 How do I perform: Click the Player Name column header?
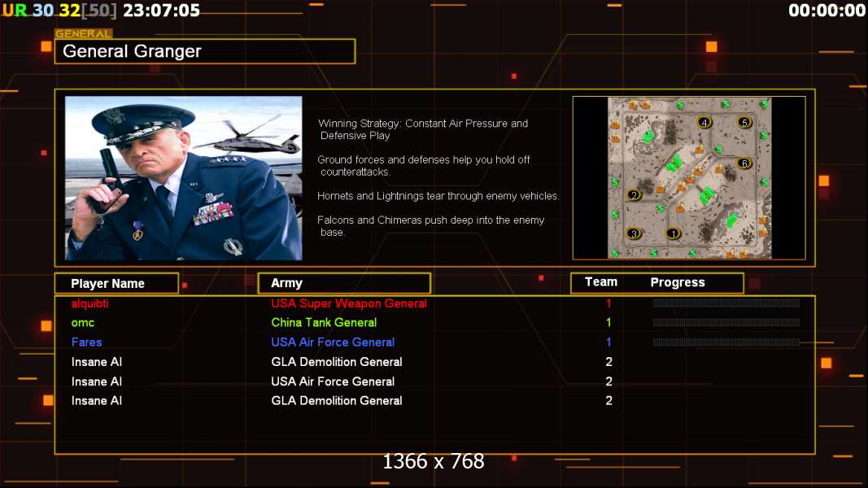pos(117,283)
